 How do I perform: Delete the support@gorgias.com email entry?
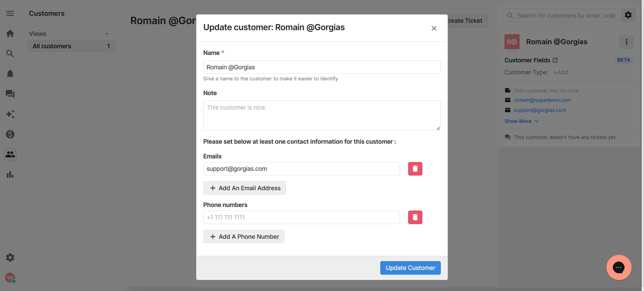click(x=415, y=169)
